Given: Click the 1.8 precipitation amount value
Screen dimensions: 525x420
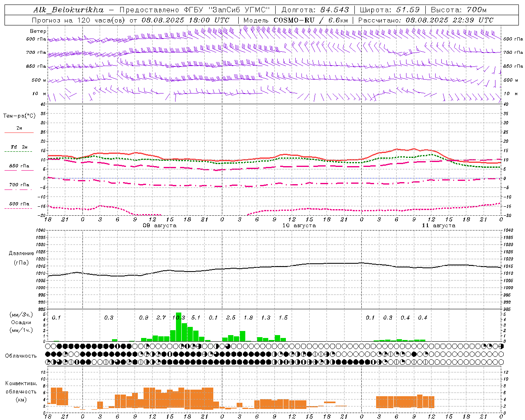Looking at the screenshot, I should click(248, 317).
